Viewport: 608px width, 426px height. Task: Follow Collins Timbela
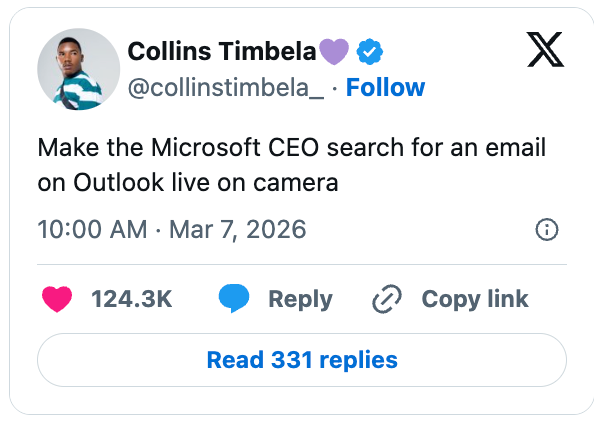(x=385, y=88)
